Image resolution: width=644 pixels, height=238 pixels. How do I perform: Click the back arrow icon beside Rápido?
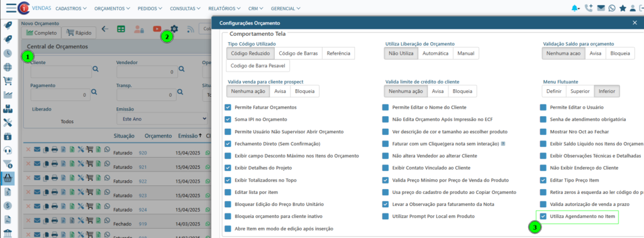click(x=105, y=29)
